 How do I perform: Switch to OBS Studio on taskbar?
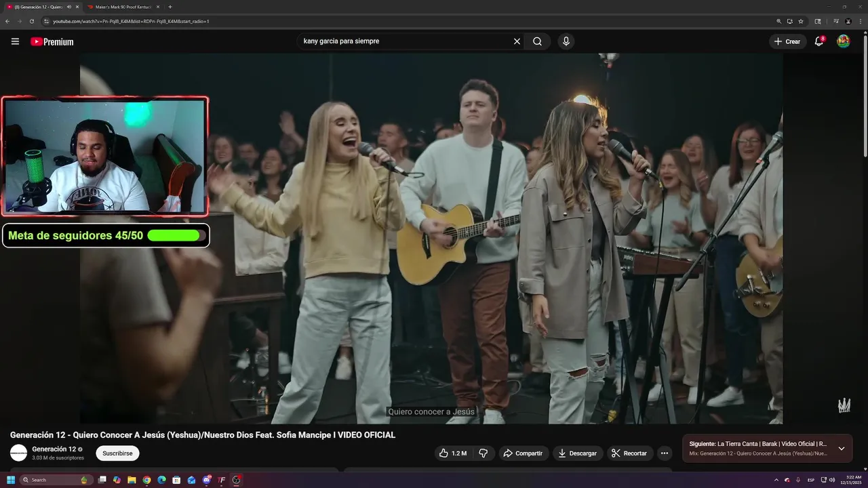point(236,480)
